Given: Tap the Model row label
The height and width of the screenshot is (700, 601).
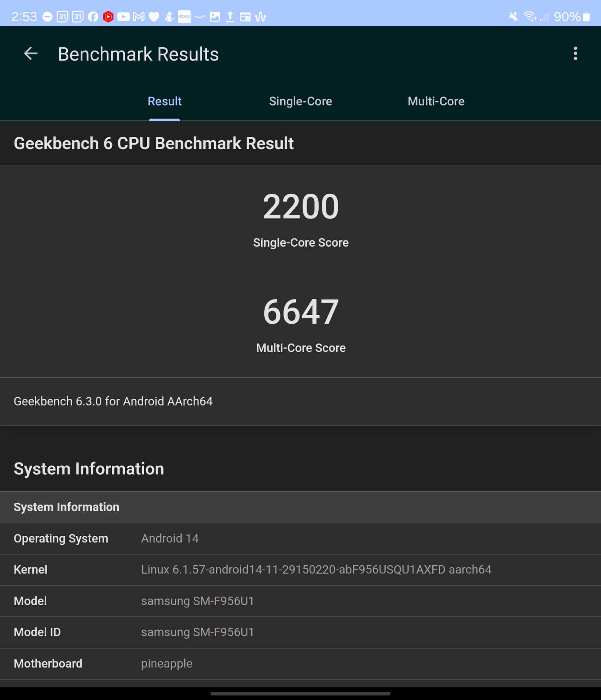Looking at the screenshot, I should (x=30, y=601).
